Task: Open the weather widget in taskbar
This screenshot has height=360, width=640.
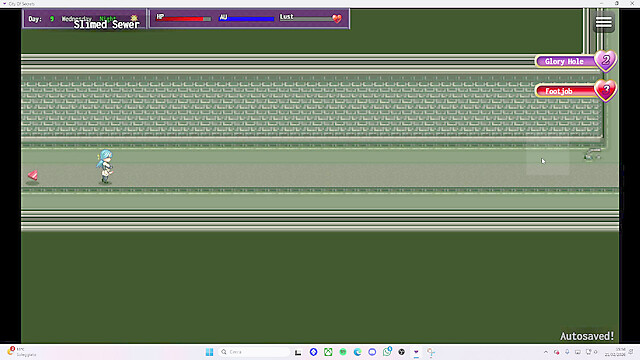Action: (x=21, y=352)
